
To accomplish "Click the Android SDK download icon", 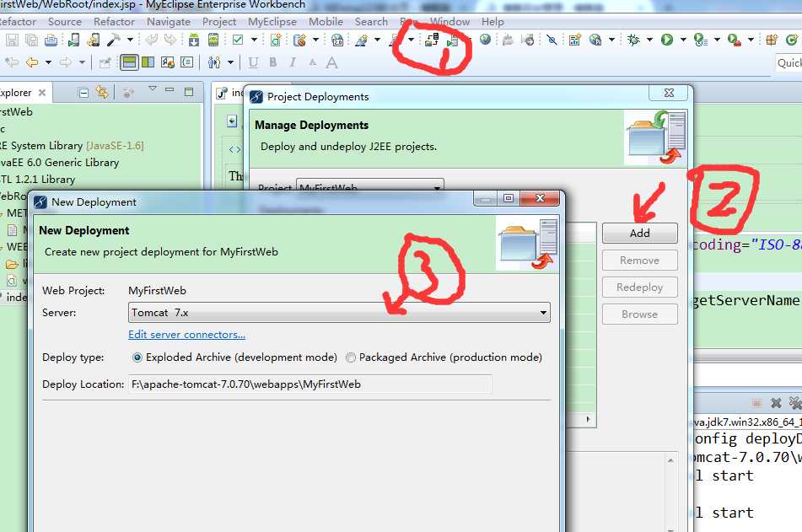I will [x=194, y=40].
